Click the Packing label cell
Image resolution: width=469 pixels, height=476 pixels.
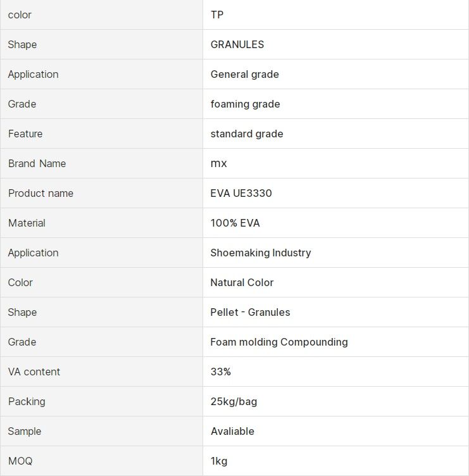click(101, 401)
